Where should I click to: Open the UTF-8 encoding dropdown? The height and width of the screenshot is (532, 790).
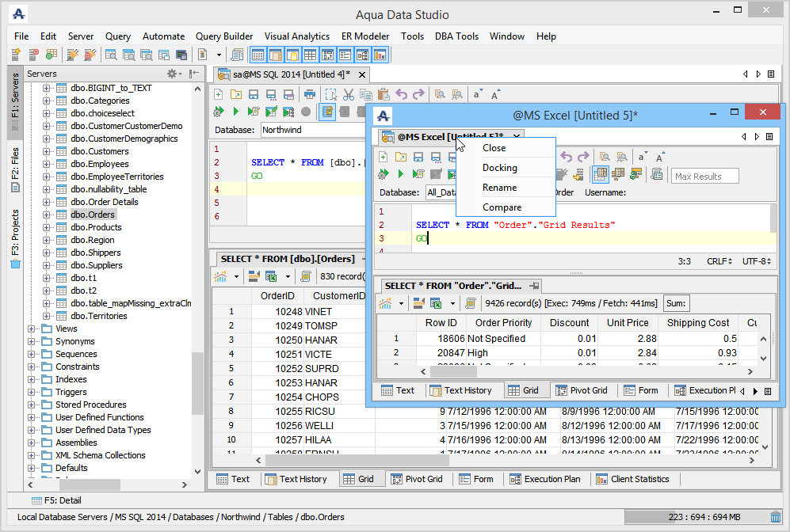coord(757,261)
